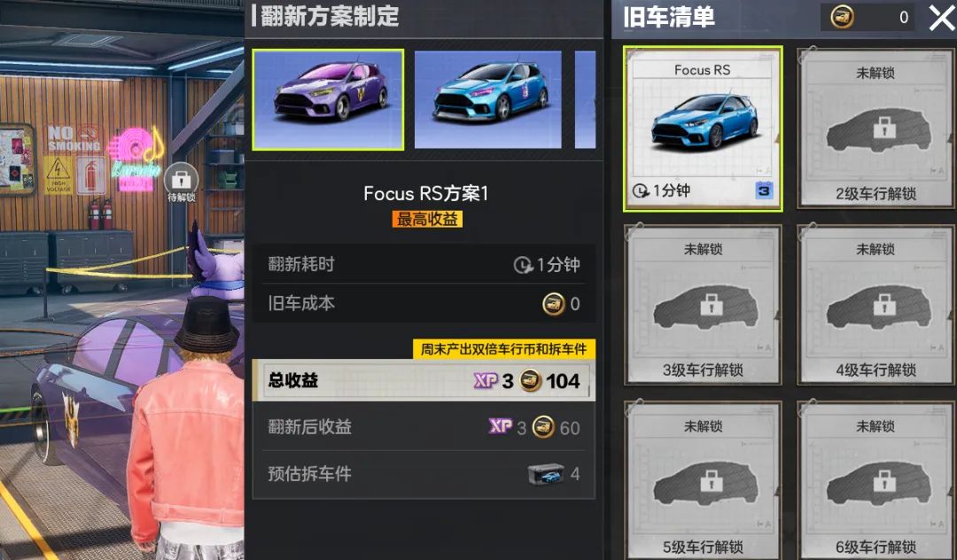The image size is (957, 560).
Task: Click the gold coin currency icon at top
Action: click(843, 17)
